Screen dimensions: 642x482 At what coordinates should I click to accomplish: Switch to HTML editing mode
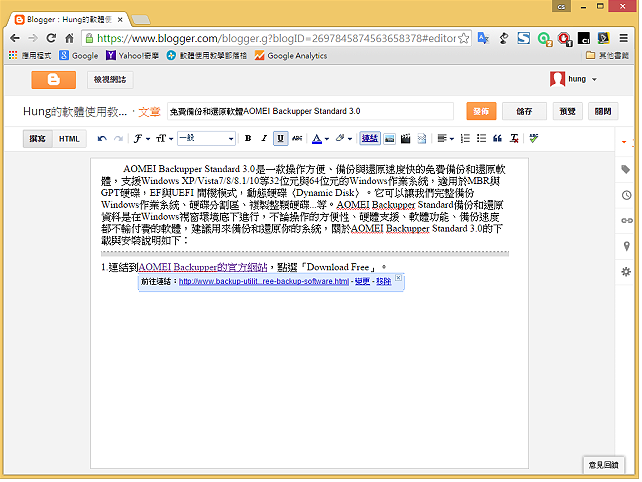[x=69, y=139]
